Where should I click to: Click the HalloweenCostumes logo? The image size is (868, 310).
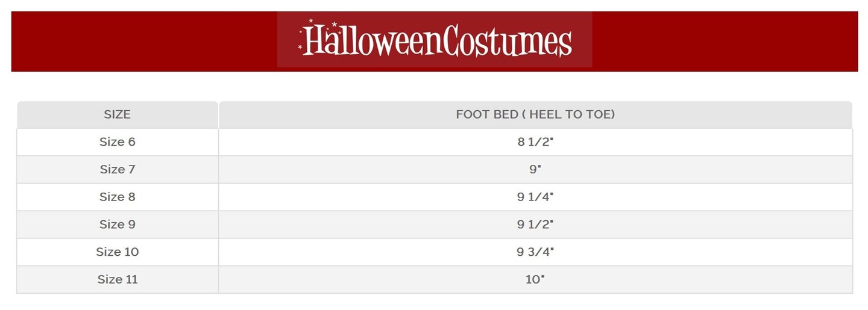[435, 40]
